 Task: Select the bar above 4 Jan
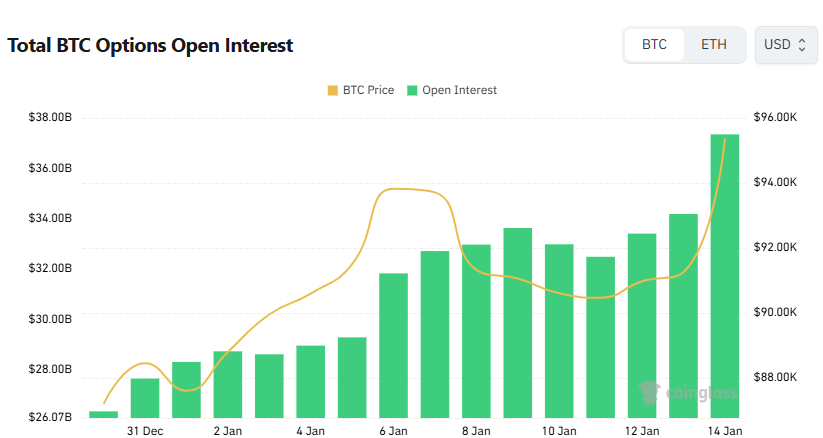coord(310,381)
